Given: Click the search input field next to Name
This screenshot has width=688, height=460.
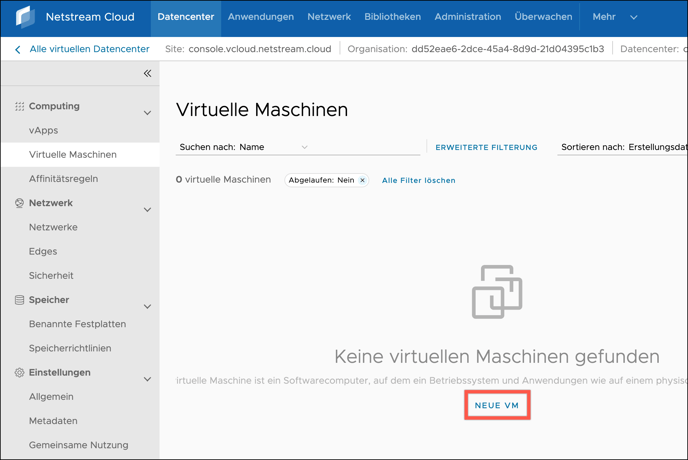Looking at the screenshot, I should coord(365,147).
